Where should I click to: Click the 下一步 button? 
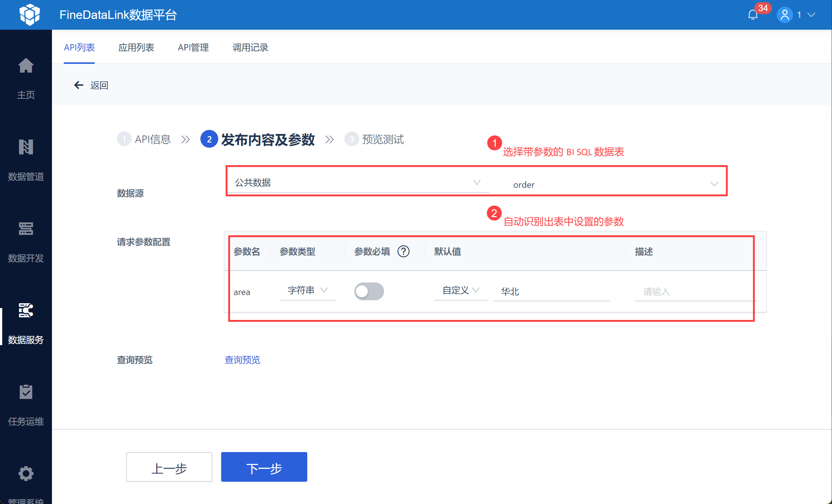[264, 467]
